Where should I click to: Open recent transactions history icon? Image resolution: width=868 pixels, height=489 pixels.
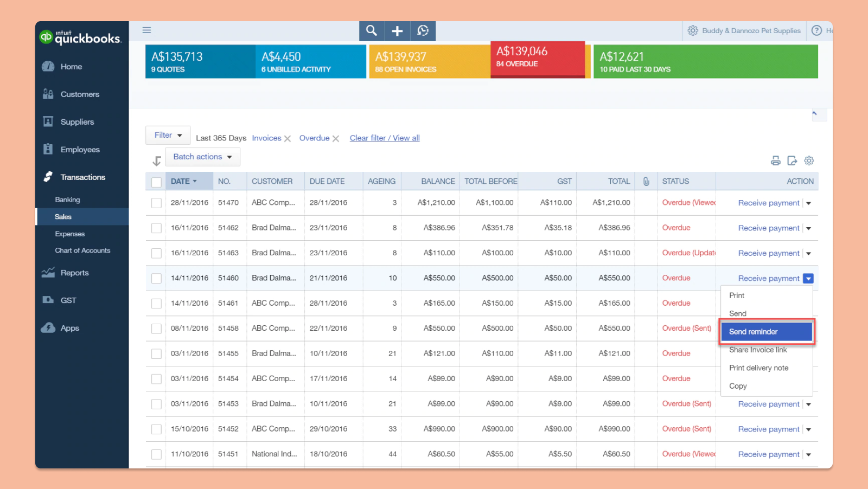(x=423, y=31)
